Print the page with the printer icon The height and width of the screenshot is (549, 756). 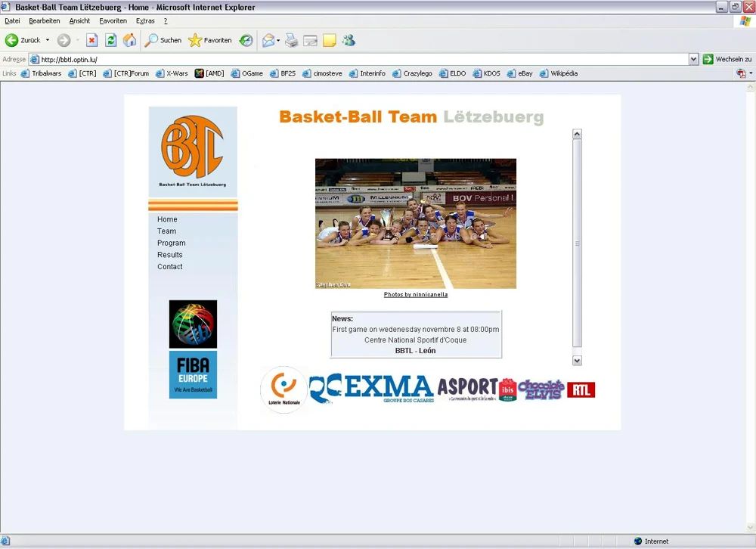(x=291, y=41)
